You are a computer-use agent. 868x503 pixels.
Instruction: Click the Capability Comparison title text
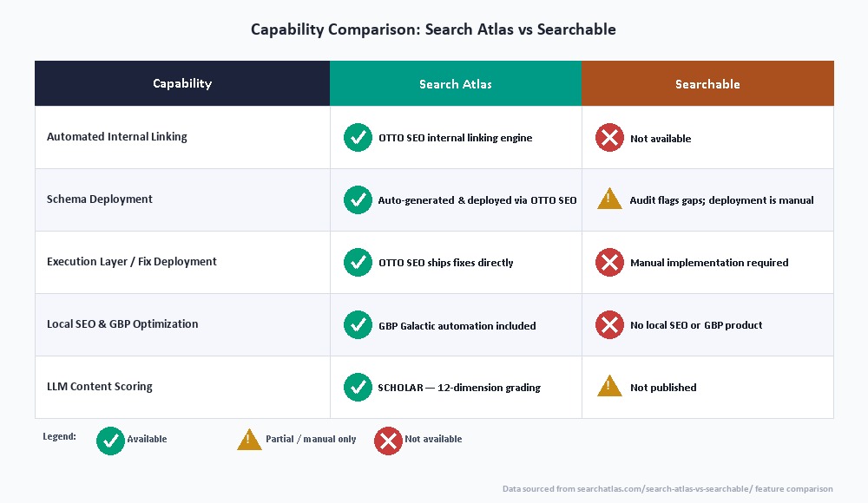(x=433, y=29)
